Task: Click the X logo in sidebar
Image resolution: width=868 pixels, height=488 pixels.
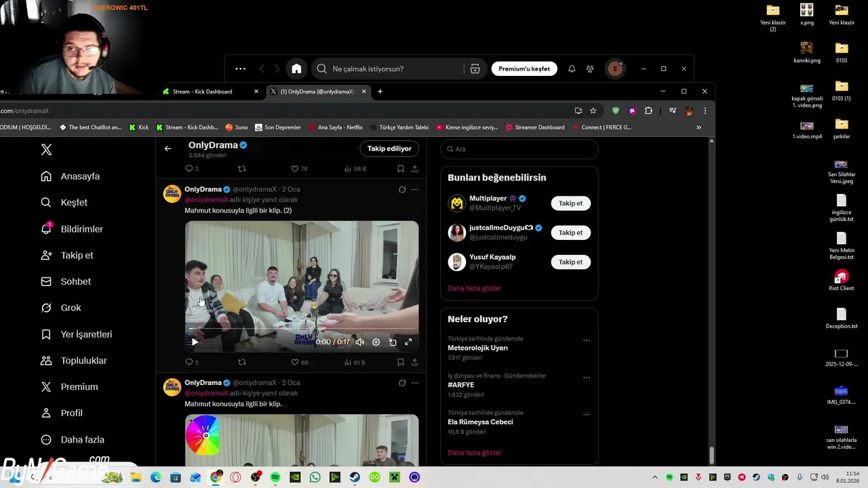Action: pyautogui.click(x=46, y=150)
